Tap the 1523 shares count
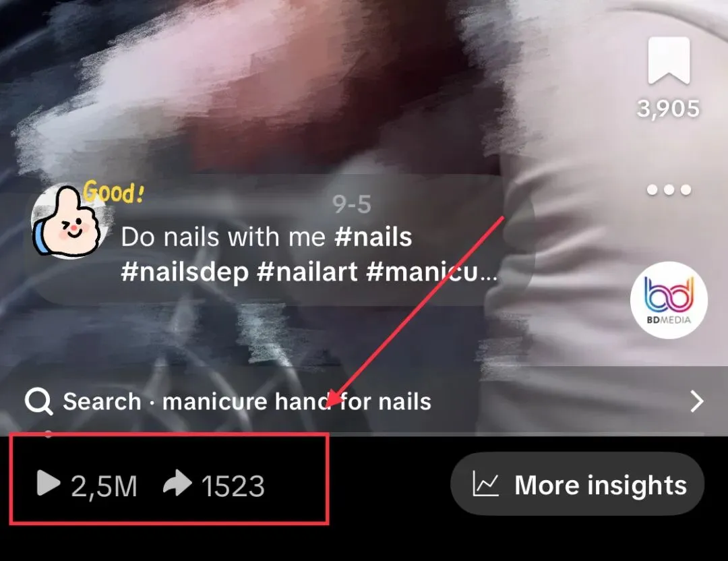Viewport: 728px width, 561px height. (x=233, y=486)
